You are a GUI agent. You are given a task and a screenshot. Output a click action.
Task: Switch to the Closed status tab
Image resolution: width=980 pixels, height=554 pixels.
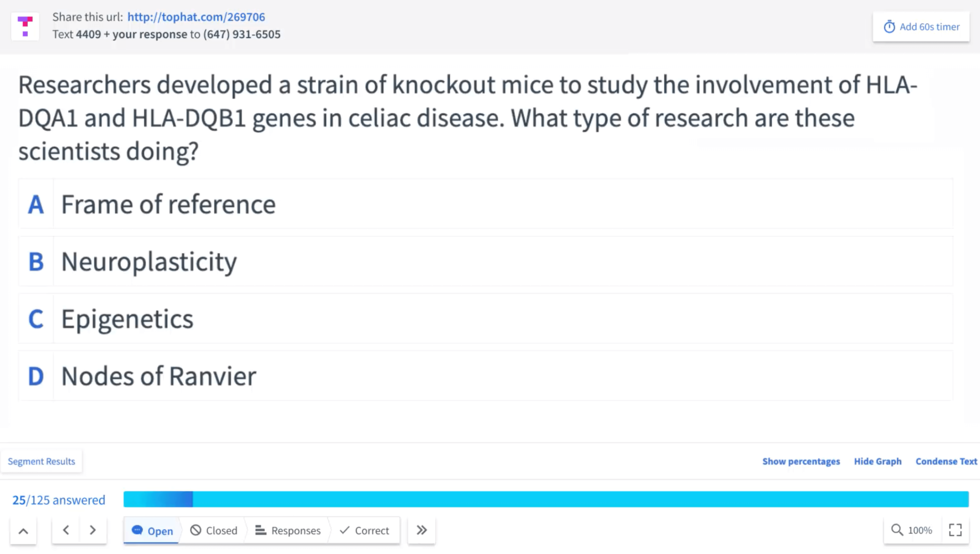click(214, 531)
